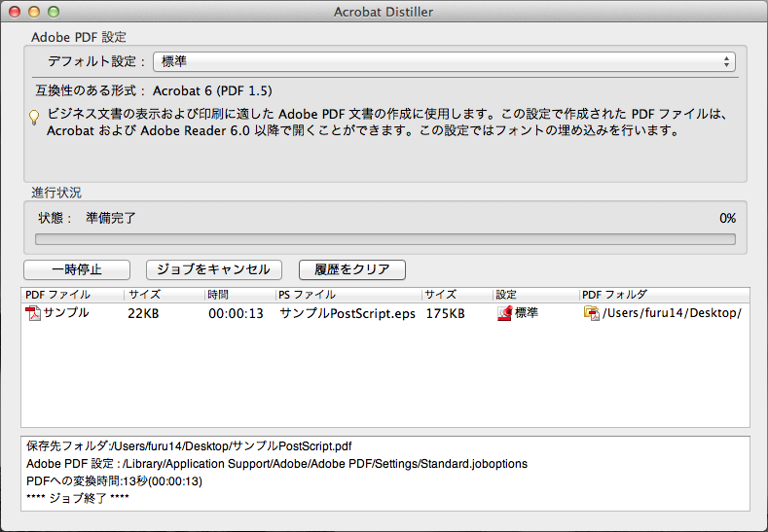Click the PDFへの変換時間 log line
This screenshot has width=768, height=532.
pyautogui.click(x=114, y=481)
